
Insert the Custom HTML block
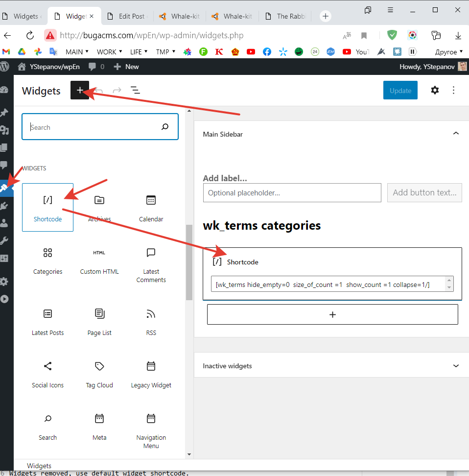point(99,261)
